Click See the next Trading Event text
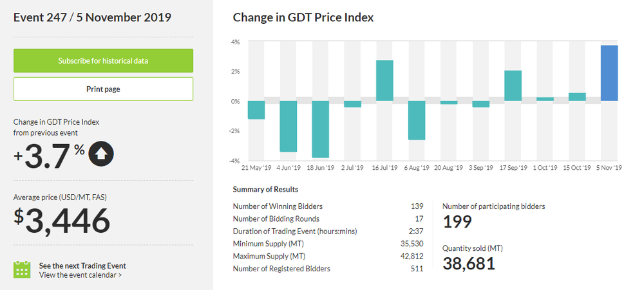 (82, 266)
